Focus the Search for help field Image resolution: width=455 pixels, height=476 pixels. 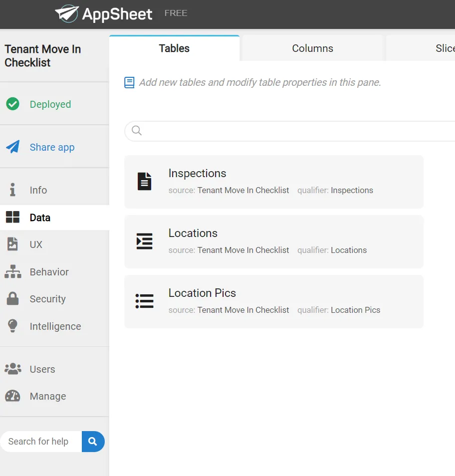41,442
